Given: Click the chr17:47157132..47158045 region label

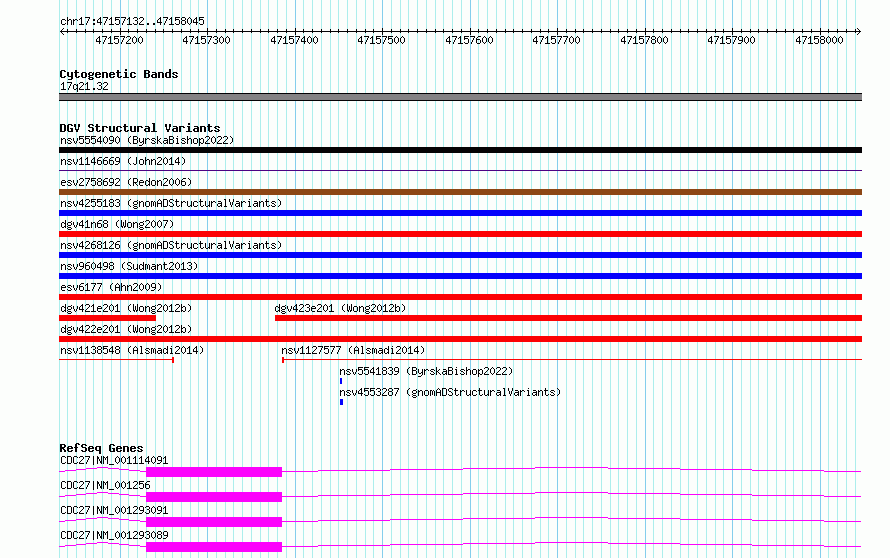Looking at the screenshot, I should [x=132, y=22].
